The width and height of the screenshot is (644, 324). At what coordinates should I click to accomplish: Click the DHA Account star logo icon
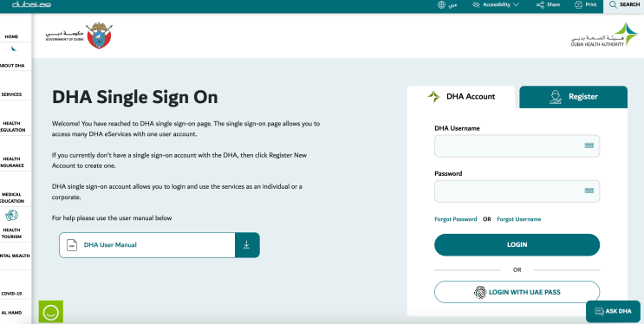pos(433,97)
